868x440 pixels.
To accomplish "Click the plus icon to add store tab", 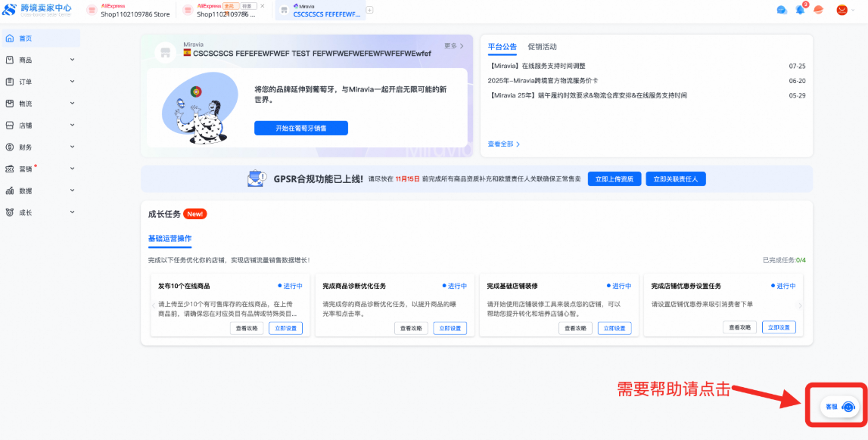I will [x=370, y=10].
